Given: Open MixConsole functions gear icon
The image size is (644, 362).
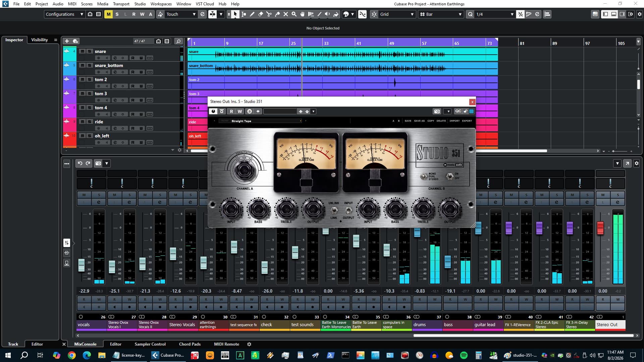Looking at the screenshot, I should click(636, 163).
